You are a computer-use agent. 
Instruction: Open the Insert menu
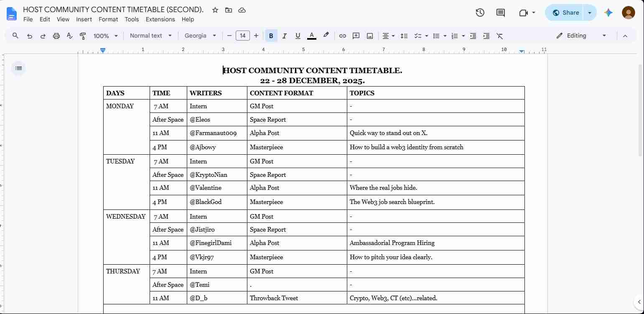84,19
